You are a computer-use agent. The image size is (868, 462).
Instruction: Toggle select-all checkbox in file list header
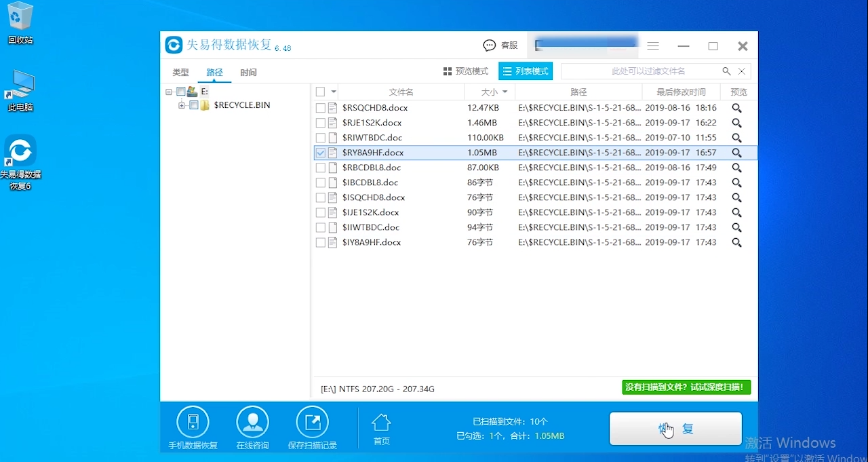click(x=320, y=92)
